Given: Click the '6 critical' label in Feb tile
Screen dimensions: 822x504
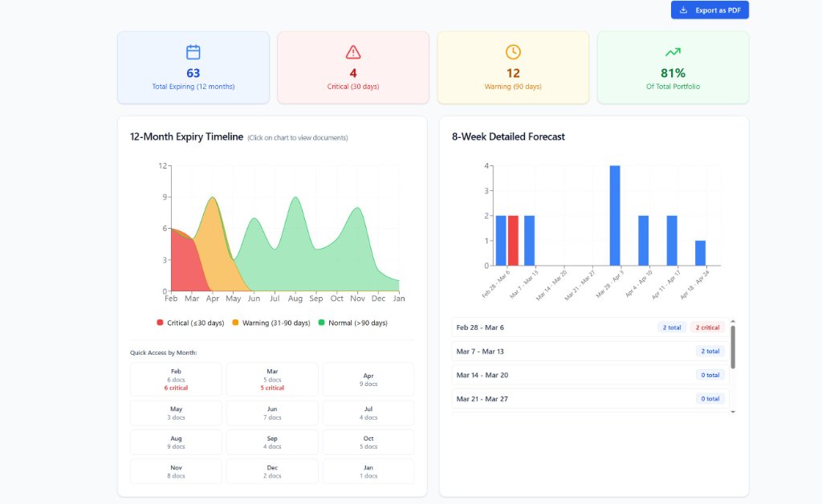Looking at the screenshot, I should [x=176, y=388].
